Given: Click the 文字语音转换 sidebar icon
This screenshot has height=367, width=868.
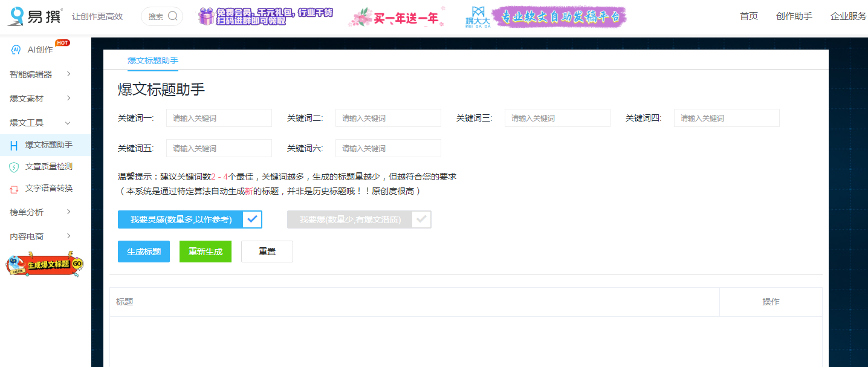Looking at the screenshot, I should point(15,188).
